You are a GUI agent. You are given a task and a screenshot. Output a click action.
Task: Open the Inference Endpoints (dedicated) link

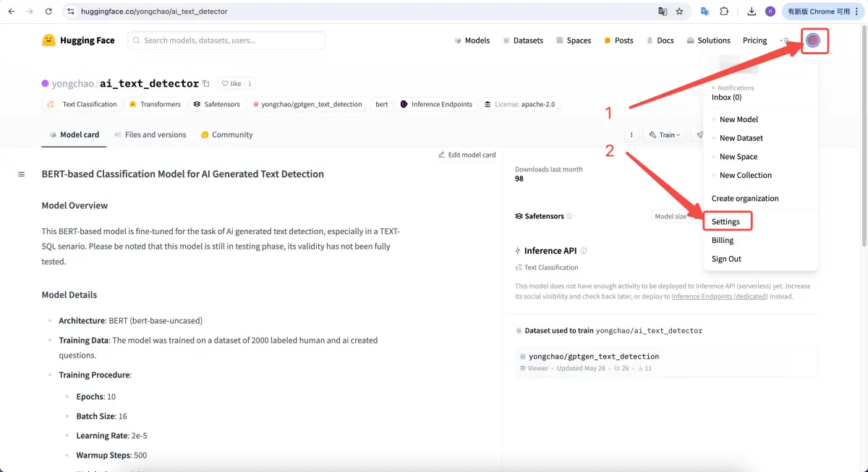pyautogui.click(x=720, y=296)
